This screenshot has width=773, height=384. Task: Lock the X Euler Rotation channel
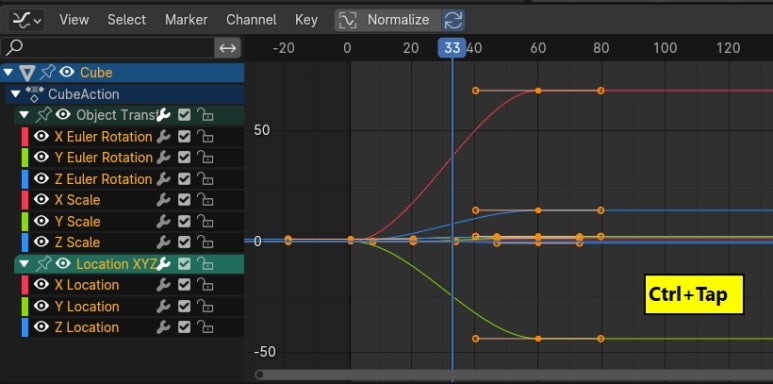[205, 137]
